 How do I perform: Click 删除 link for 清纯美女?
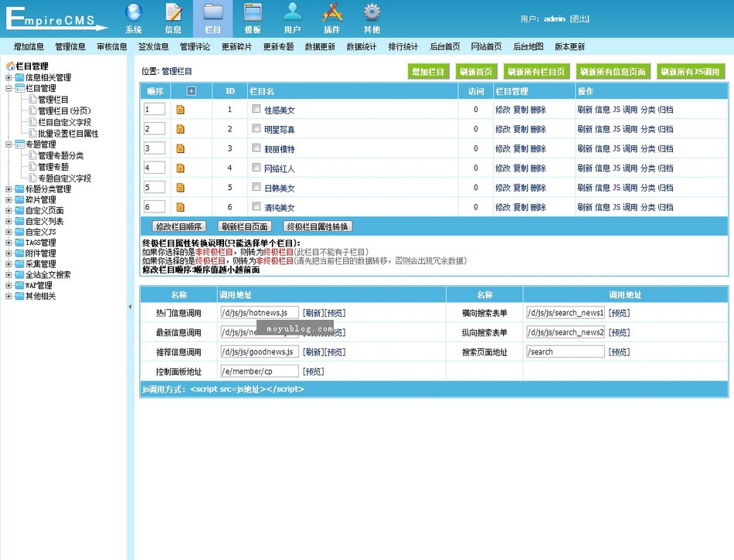539,207
